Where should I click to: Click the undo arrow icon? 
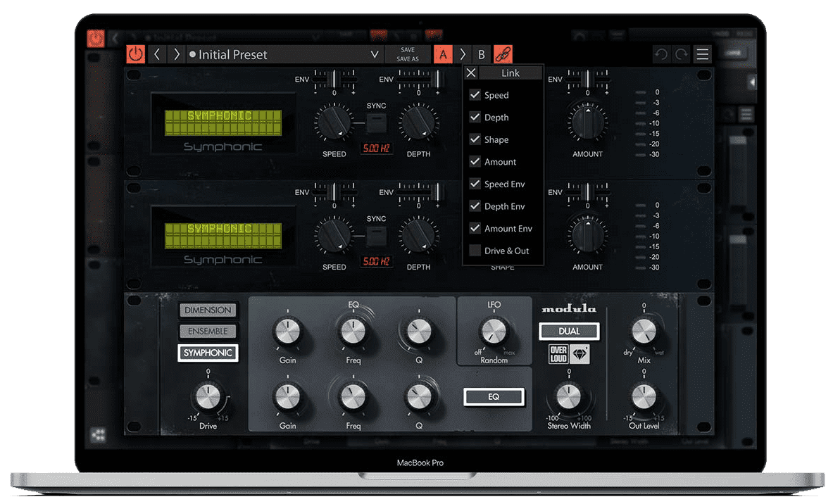(x=661, y=54)
